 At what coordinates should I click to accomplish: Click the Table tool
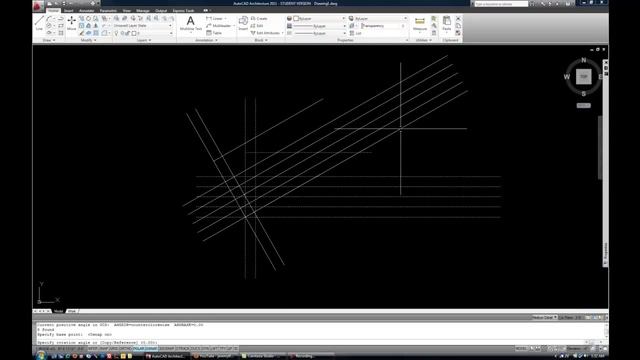click(214, 33)
